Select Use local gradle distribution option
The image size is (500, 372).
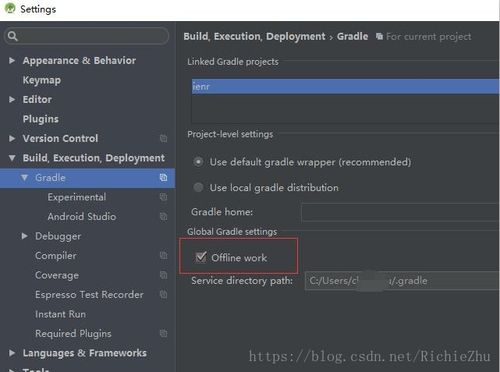pos(198,188)
